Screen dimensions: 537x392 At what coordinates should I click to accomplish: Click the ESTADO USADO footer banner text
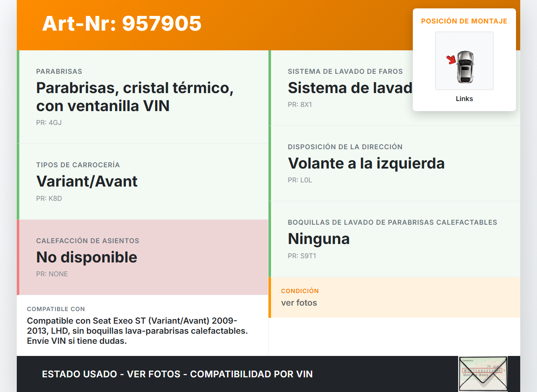pyautogui.click(x=177, y=374)
